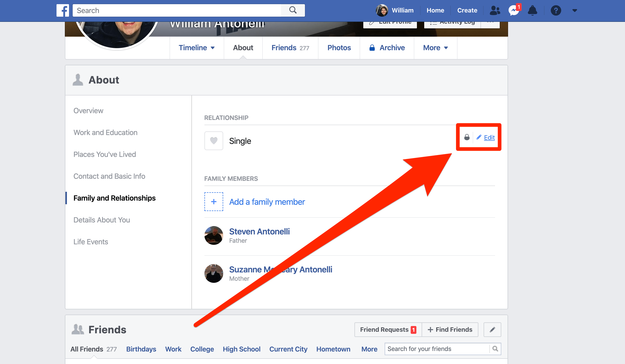Click Edit for relationship status
The height and width of the screenshot is (364, 625).
(x=489, y=137)
